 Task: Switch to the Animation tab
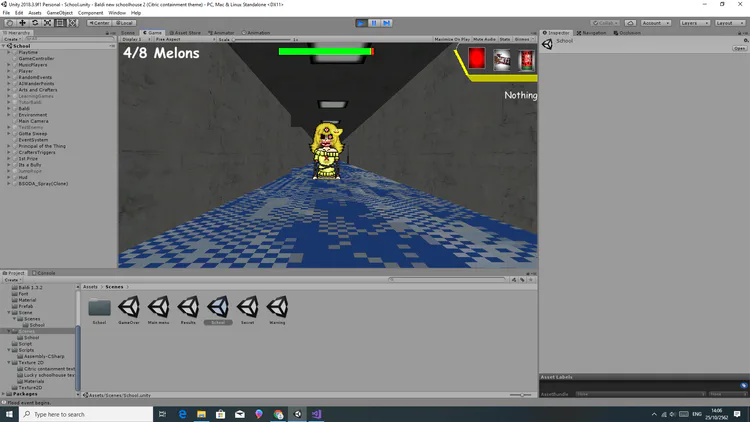256,33
